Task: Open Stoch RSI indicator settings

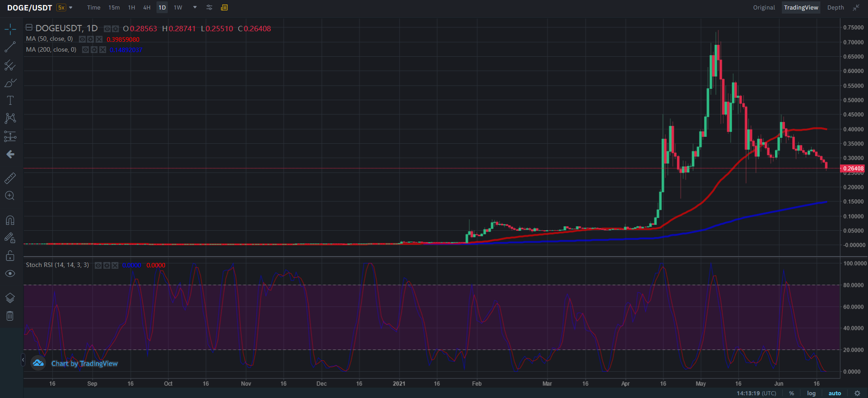Action: point(107,265)
